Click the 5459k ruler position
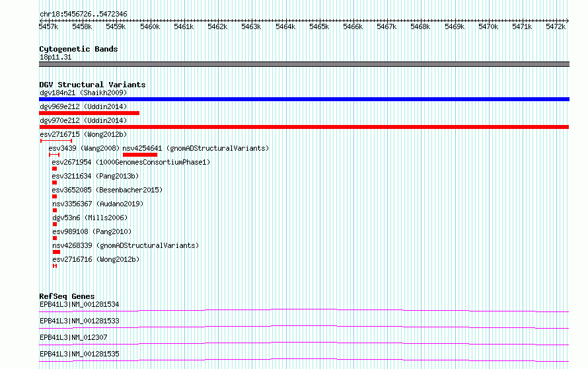The width and height of the screenshot is (588, 369). click(116, 26)
